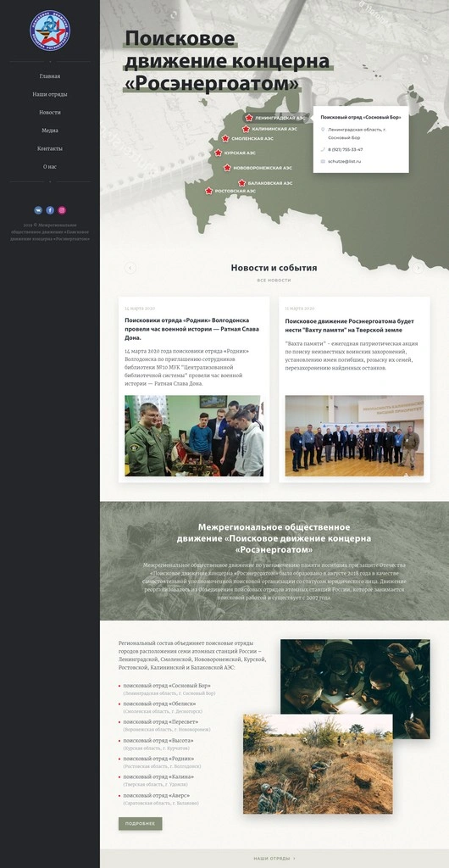Click the ВСЕ НОВОСТИ link
Viewport: 449px width, 868px height.
(274, 280)
